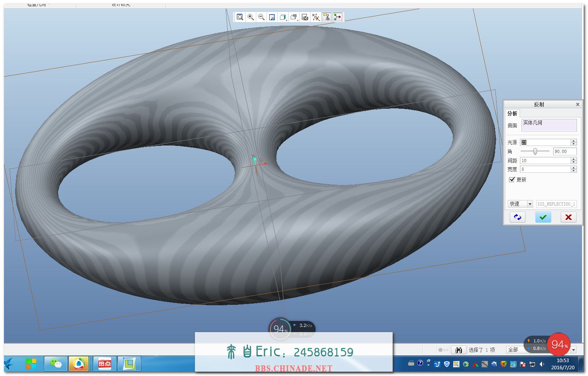Click the 曲面 collector showing 实体几何

tap(549, 125)
